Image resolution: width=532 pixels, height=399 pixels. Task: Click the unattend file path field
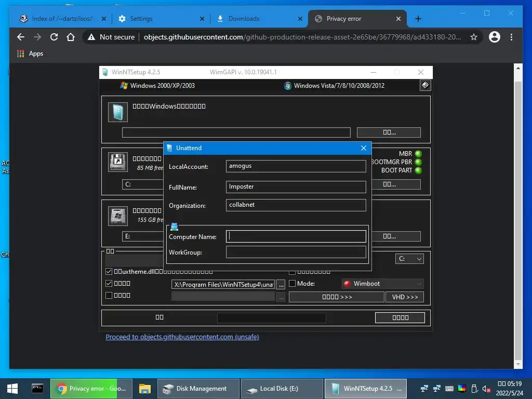223,284
